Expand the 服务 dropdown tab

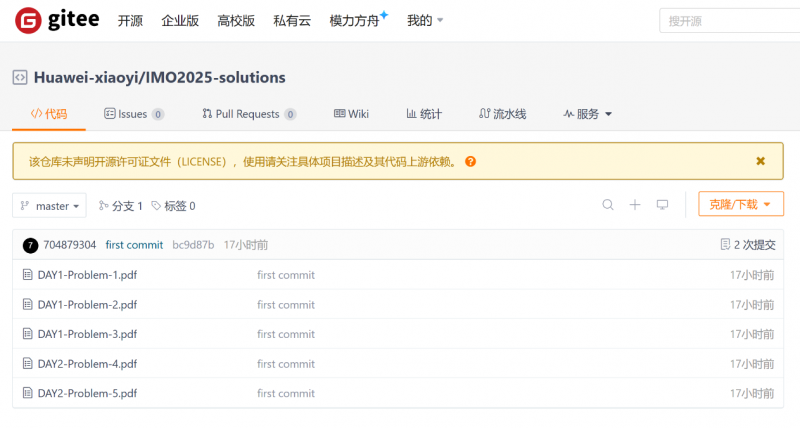coord(587,114)
